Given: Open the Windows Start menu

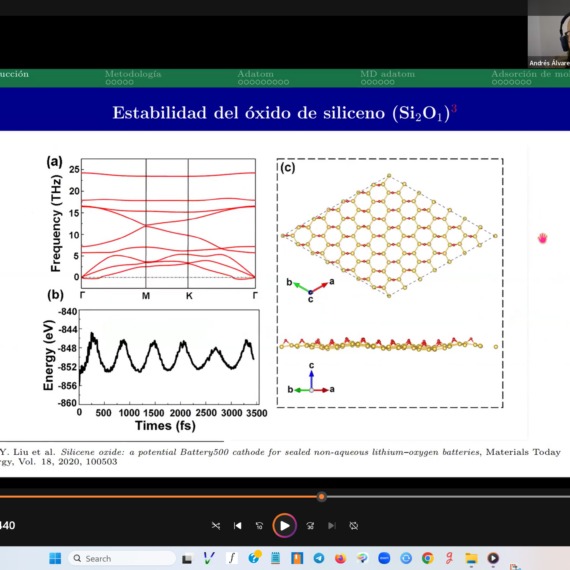Looking at the screenshot, I should tap(55, 558).
